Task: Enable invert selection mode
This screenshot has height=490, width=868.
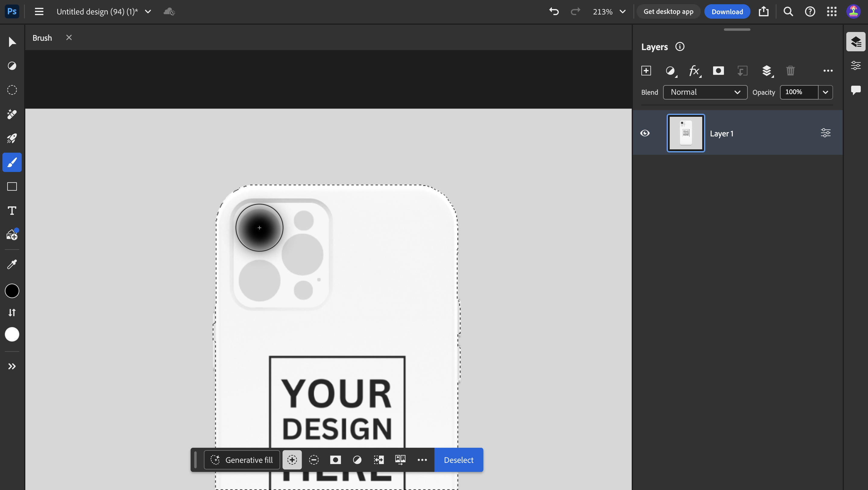Action: [x=357, y=460]
